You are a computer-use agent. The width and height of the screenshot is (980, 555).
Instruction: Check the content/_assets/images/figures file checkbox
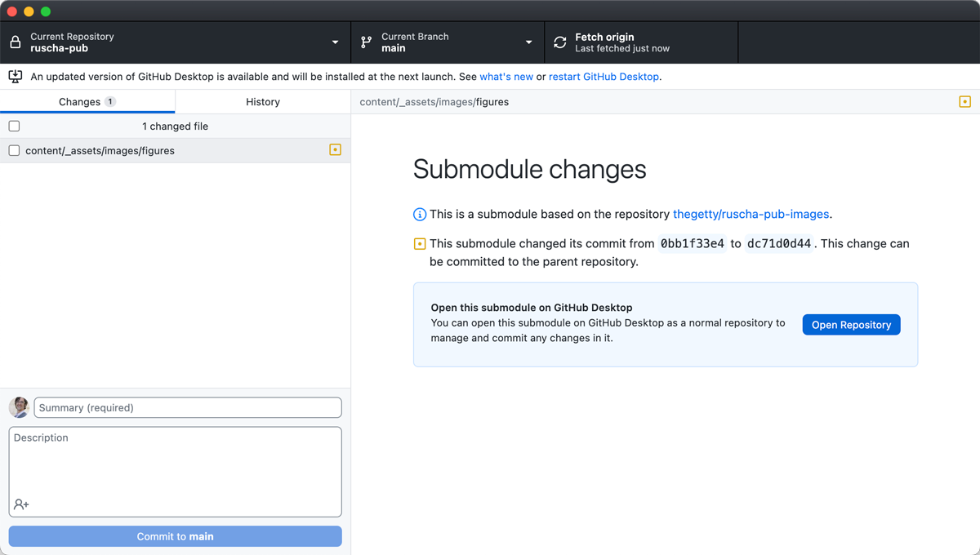pos(14,151)
